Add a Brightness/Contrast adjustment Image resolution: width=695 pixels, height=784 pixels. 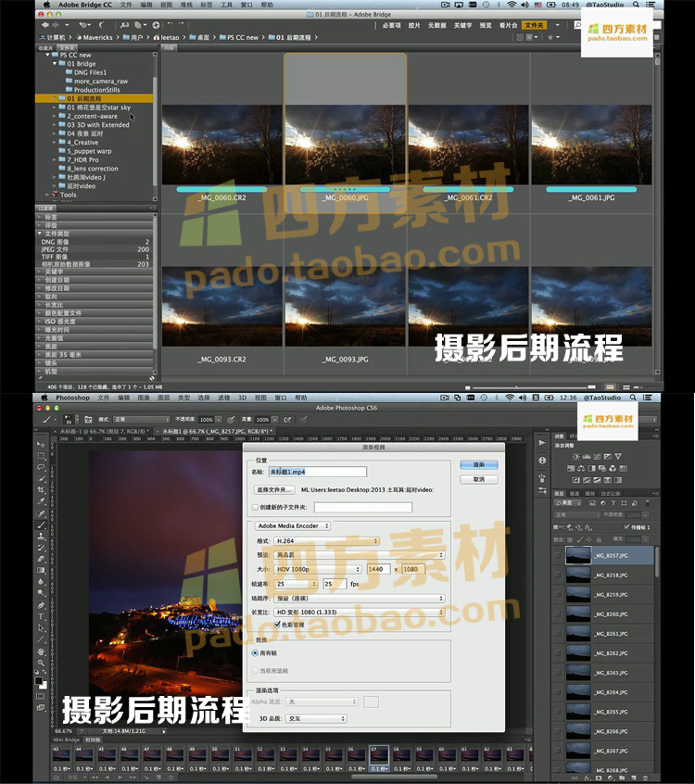576,457
